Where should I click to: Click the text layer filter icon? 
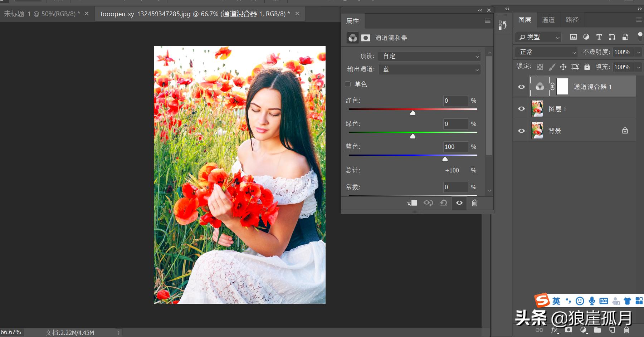[599, 37]
